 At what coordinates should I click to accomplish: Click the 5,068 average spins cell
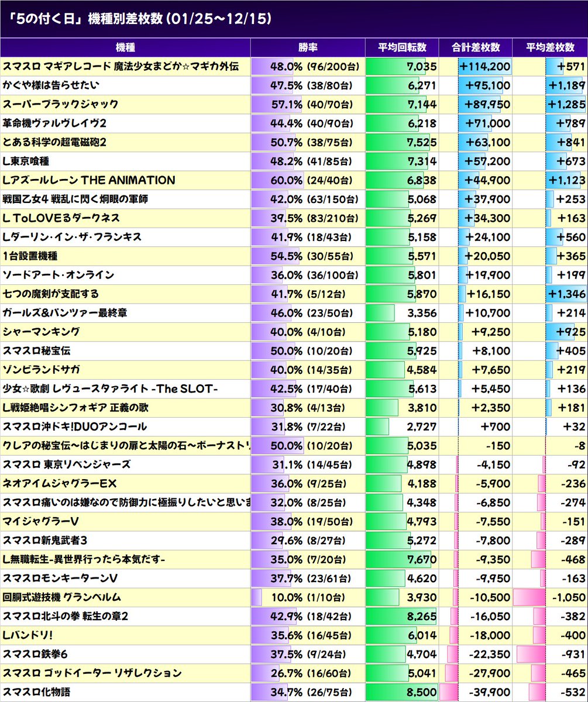[403, 199]
